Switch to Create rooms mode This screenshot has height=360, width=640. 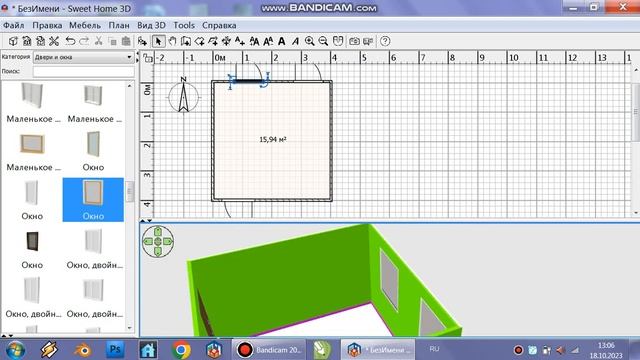coord(199,41)
